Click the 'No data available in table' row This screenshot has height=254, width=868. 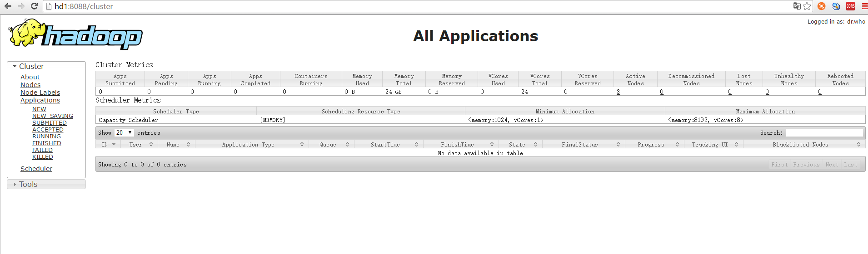click(x=480, y=153)
